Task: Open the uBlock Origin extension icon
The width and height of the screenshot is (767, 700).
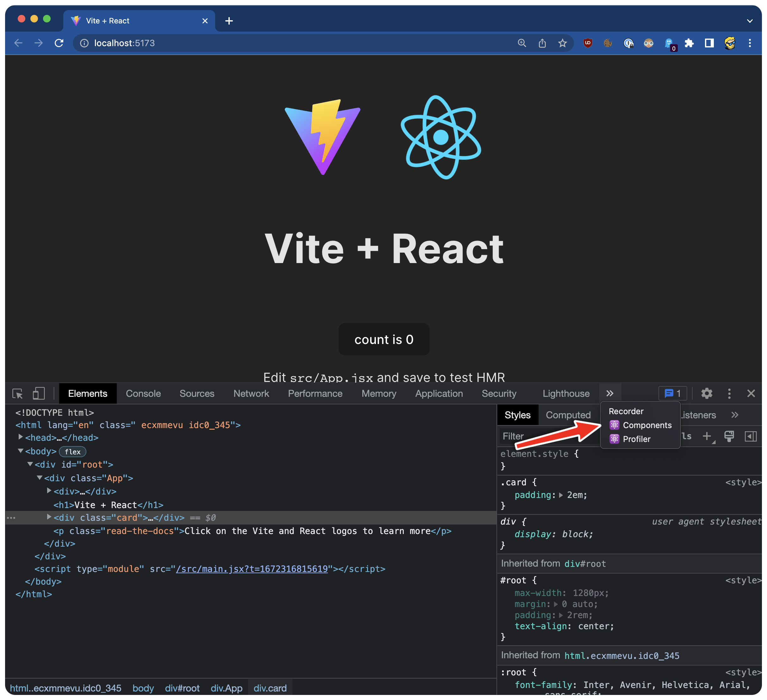Action: pos(588,43)
